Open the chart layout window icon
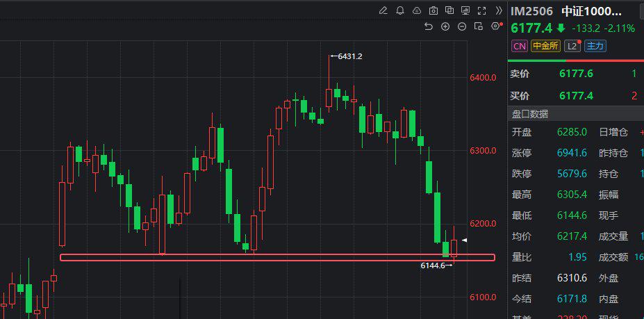Screen dimensions: 644x319 point(478,26)
